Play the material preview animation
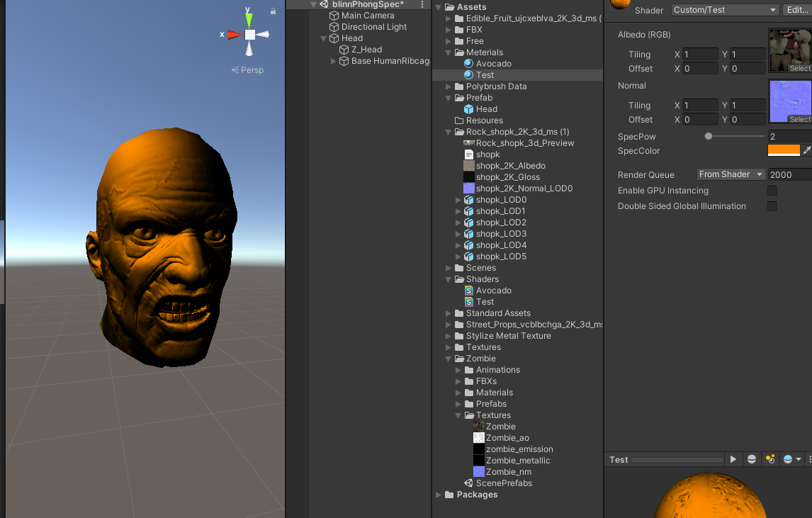 click(x=733, y=459)
